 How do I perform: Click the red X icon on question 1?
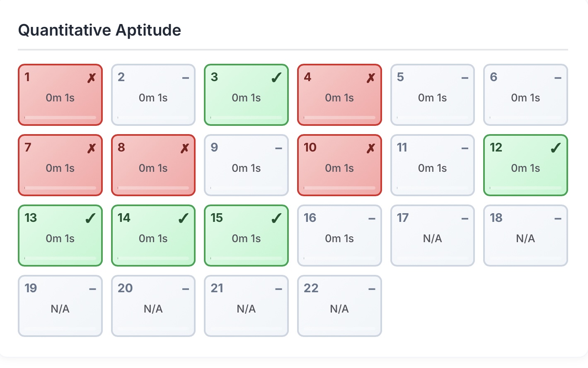click(92, 78)
